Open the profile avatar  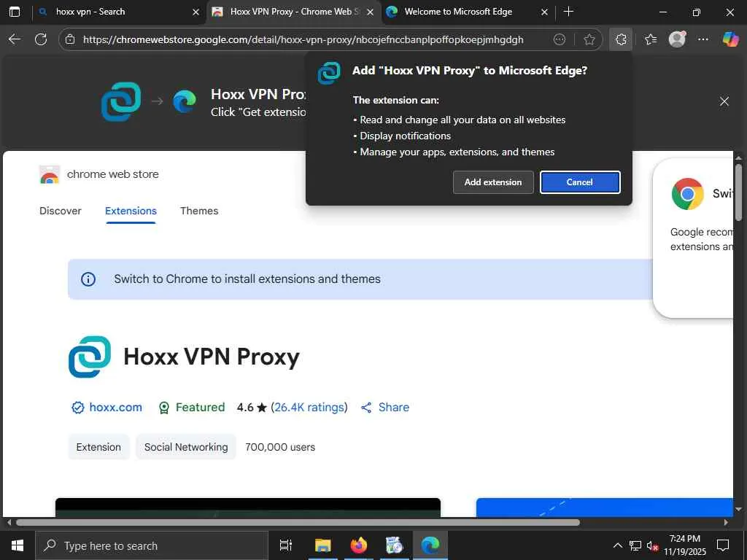[677, 39]
